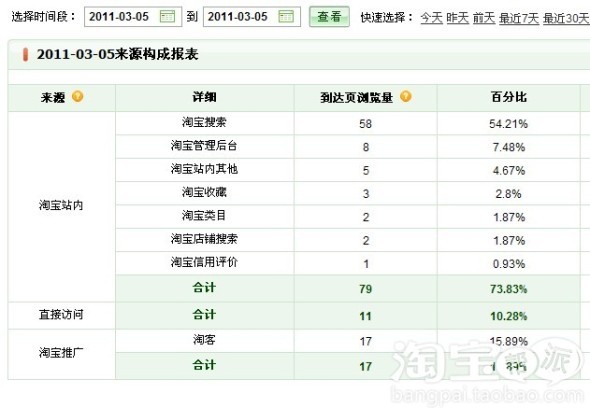Focus the start date field 2011-03-05
The width and height of the screenshot is (590, 408).
pos(133,17)
